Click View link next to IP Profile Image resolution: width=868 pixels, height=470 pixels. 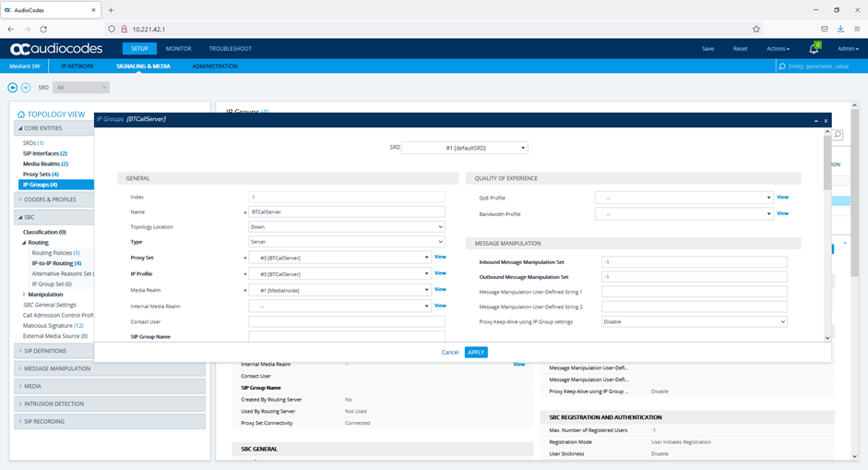click(x=440, y=272)
